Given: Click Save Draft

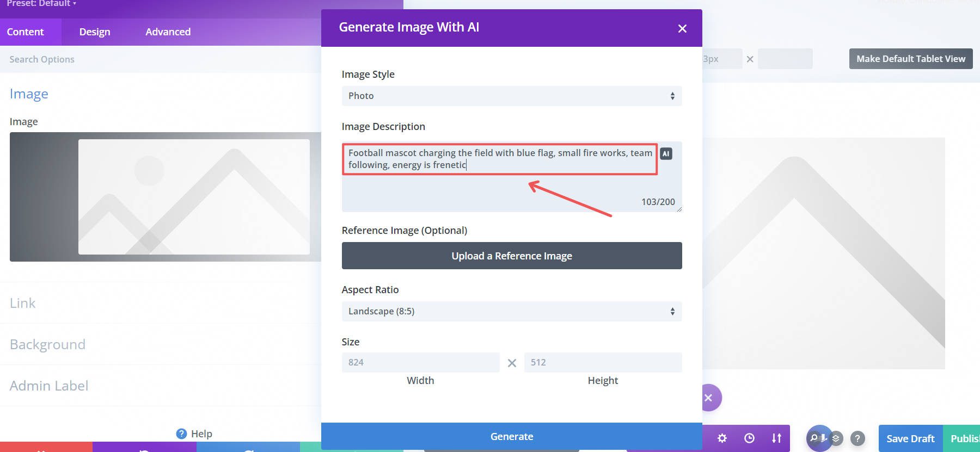Looking at the screenshot, I should tap(910, 438).
